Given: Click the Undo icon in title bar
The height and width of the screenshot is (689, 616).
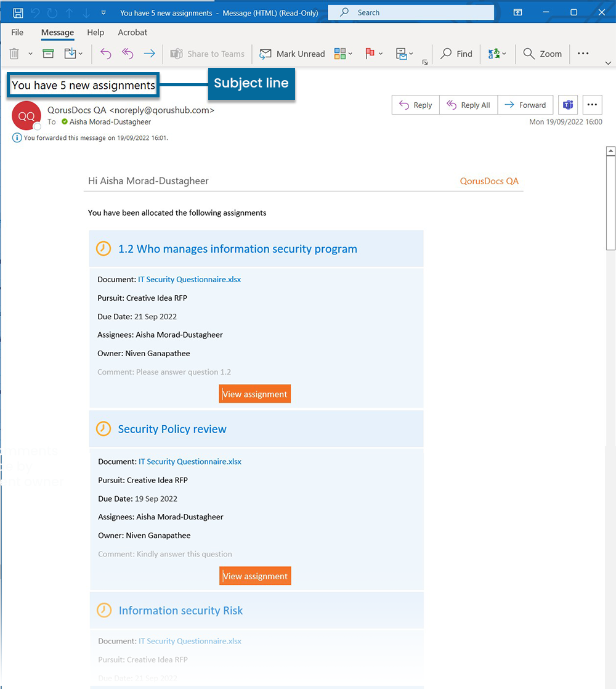Looking at the screenshot, I should click(x=35, y=13).
